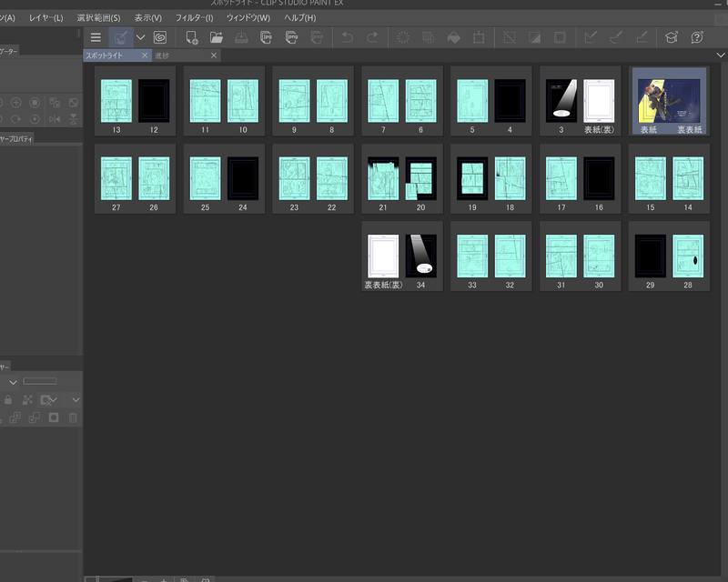Click the Invert selected area icon

point(535,37)
